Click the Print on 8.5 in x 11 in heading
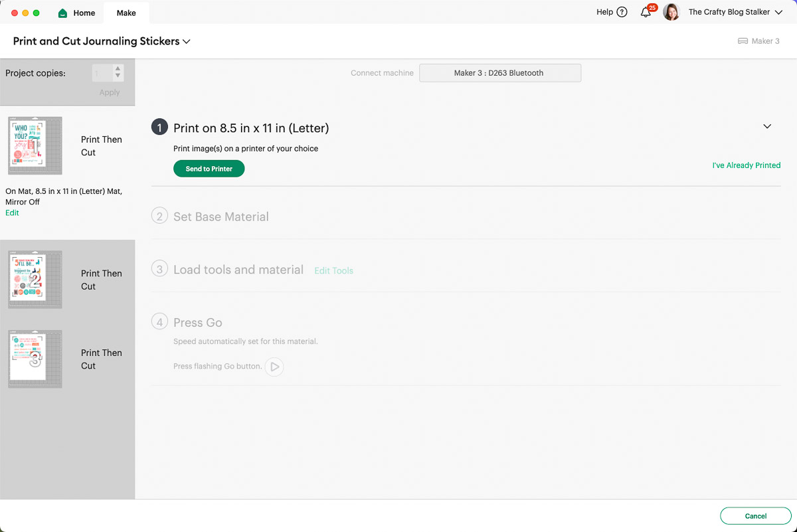 point(251,128)
